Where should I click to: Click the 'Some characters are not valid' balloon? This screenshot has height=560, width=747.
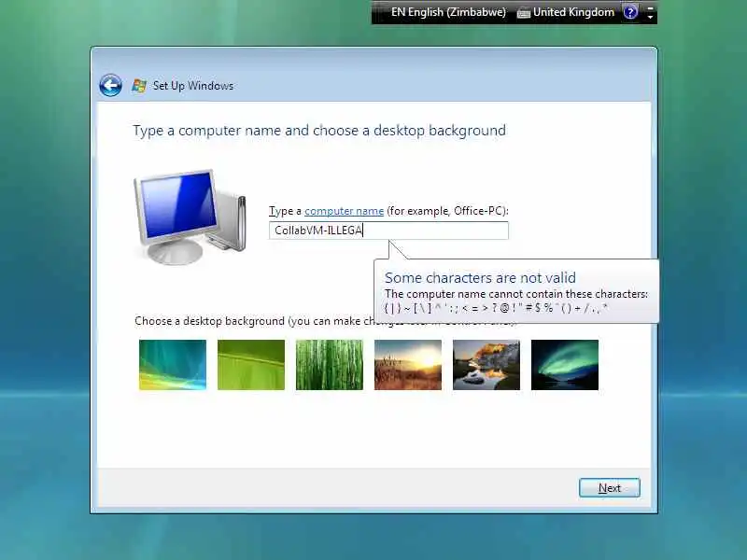[x=516, y=291]
